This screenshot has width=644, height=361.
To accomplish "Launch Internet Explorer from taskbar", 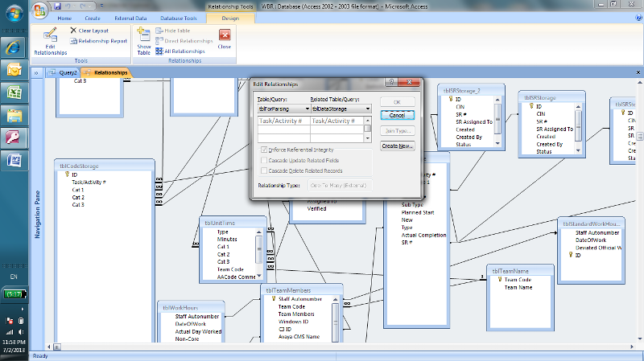I will coord(14,48).
